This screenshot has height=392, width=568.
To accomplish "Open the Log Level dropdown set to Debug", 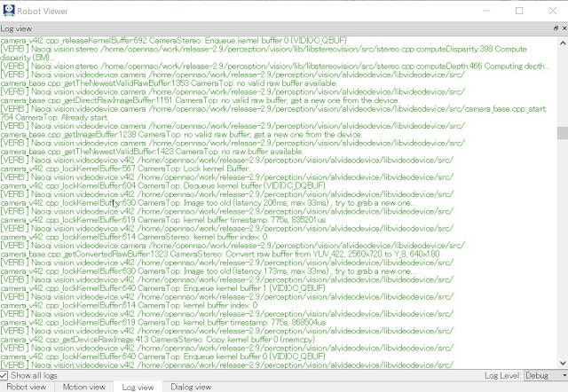I will point(546,375).
